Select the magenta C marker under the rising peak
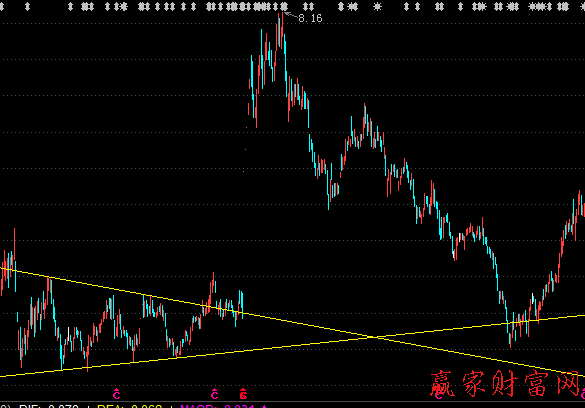The image size is (585, 408). point(215,393)
